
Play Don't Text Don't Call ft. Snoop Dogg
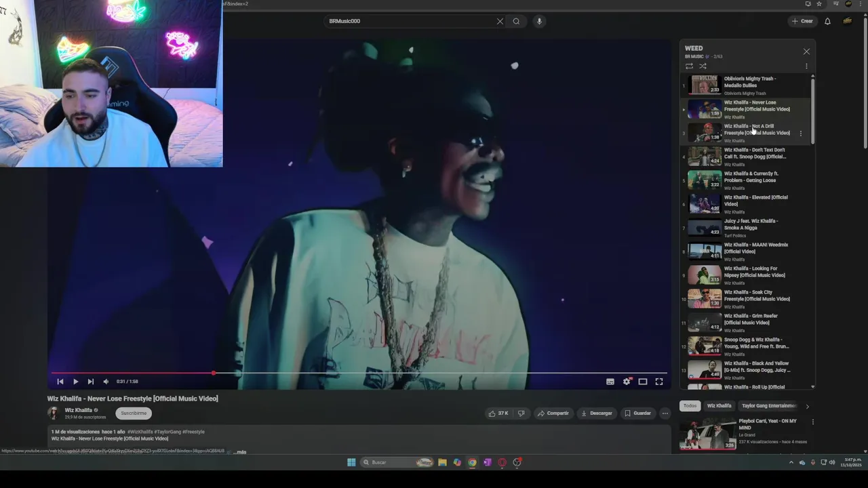(745, 157)
